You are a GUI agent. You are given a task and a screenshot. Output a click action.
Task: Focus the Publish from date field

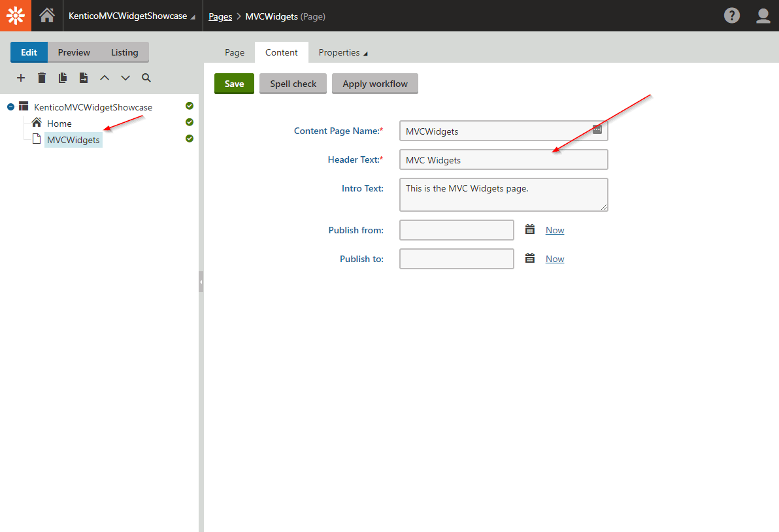457,230
